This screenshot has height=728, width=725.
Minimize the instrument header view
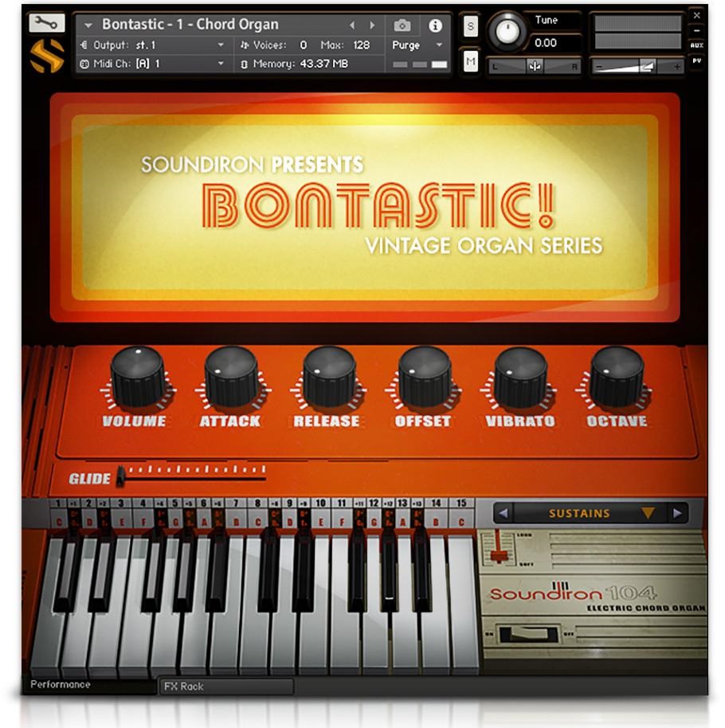point(696,30)
